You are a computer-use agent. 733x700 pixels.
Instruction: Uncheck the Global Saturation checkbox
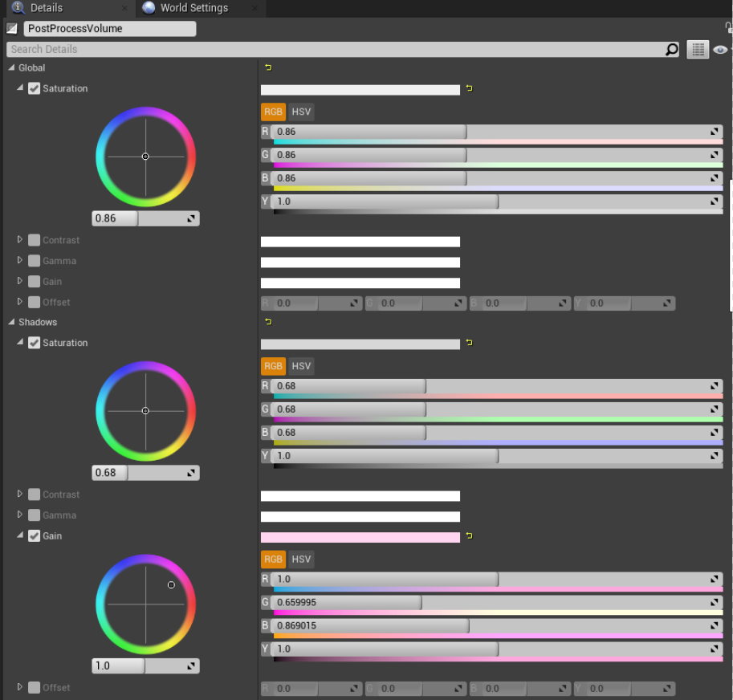(x=35, y=88)
